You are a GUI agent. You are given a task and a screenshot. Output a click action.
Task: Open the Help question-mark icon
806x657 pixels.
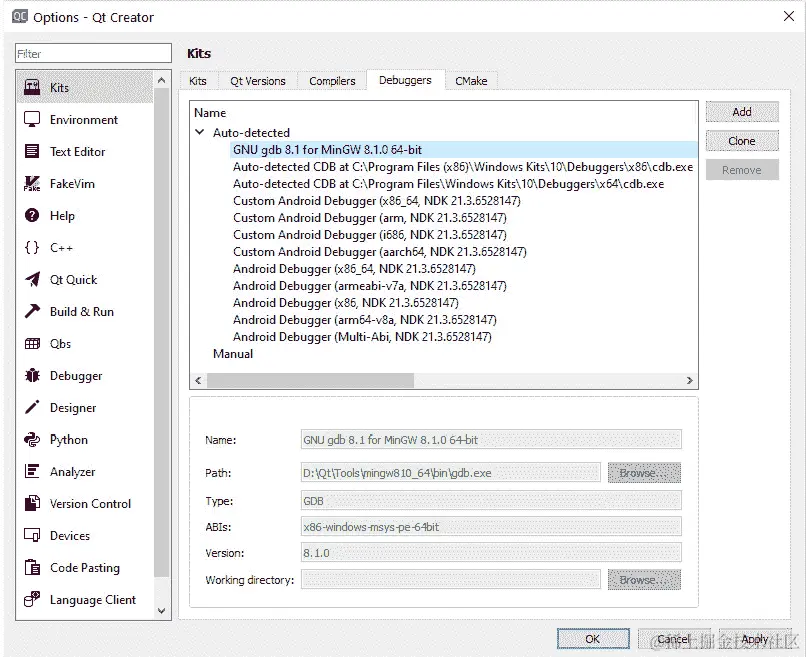[32, 215]
